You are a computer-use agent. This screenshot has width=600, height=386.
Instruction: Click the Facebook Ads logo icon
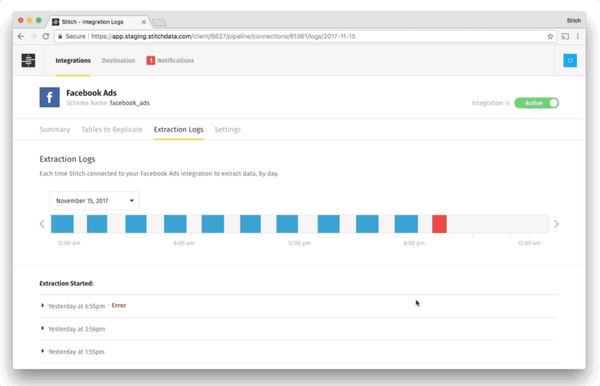tap(49, 97)
